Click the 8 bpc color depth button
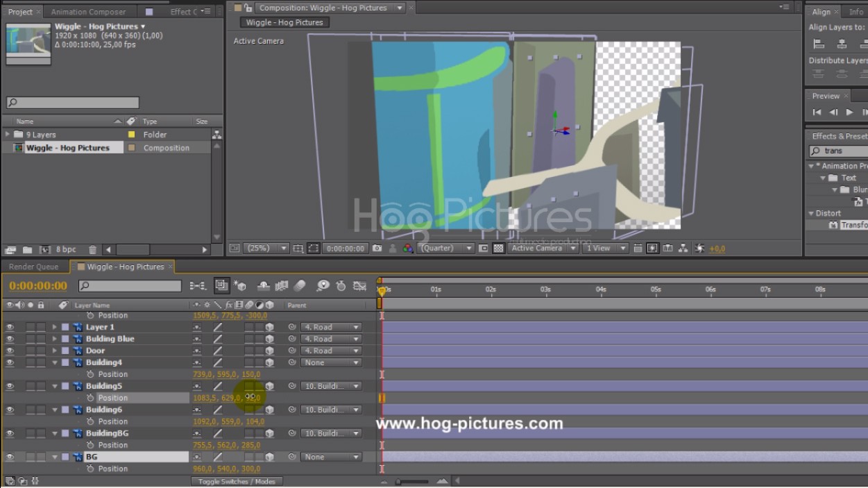This screenshot has width=868, height=488. click(x=66, y=250)
